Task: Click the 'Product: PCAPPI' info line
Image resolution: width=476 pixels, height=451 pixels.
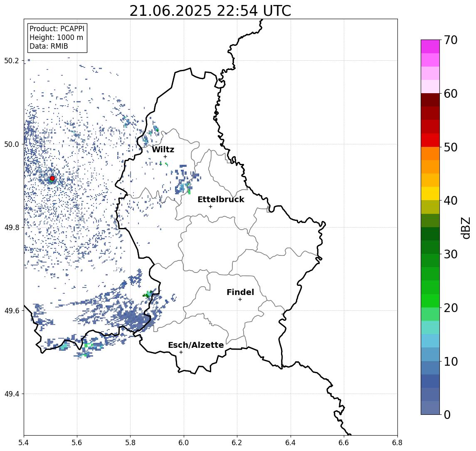Action: click(57, 29)
